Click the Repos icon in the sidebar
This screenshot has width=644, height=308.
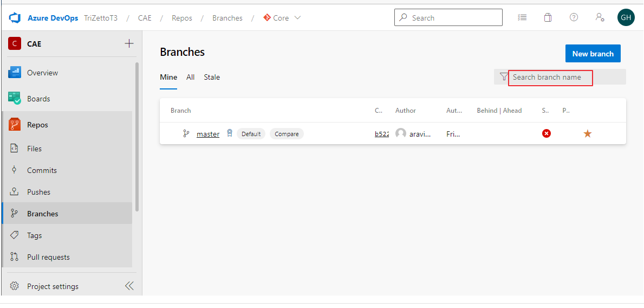(15, 125)
